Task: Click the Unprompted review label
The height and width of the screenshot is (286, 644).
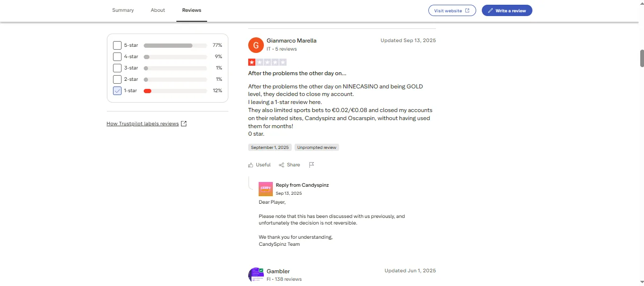Action: 317,147
